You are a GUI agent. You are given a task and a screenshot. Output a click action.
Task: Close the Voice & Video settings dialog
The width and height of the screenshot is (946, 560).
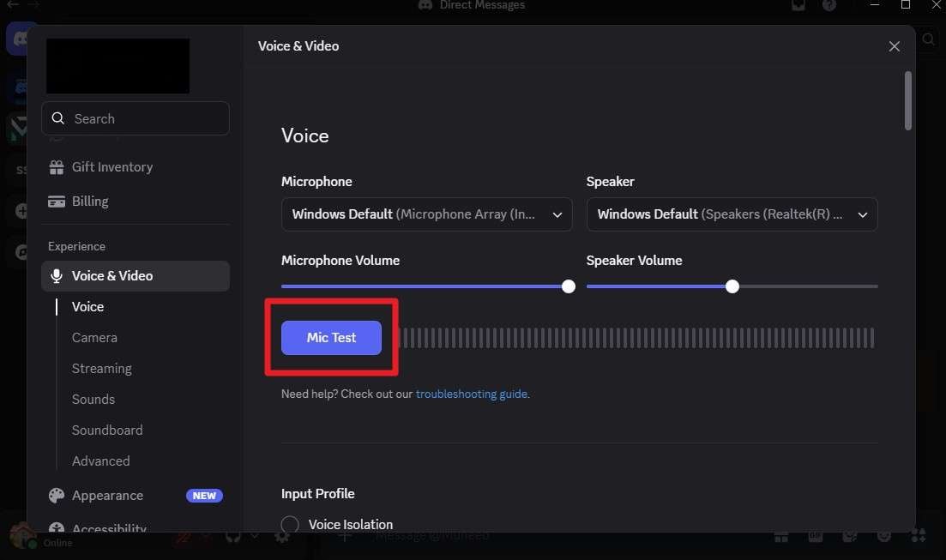pos(895,46)
